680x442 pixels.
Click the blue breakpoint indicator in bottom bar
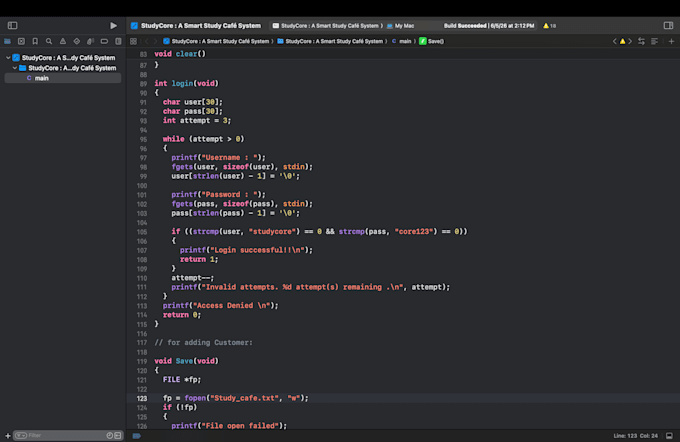(137, 435)
